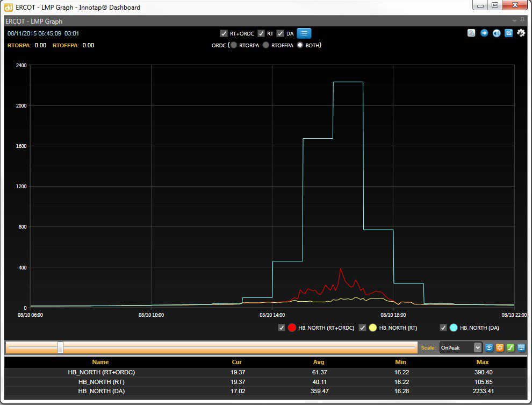Viewport: 532px width, 405px height.
Task: Click the Innotap app icon in title bar
Action: click(9, 8)
